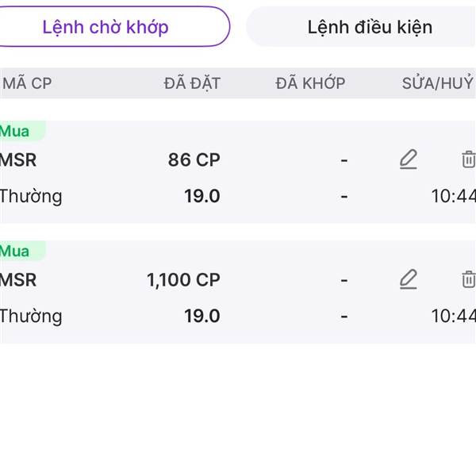Viewport: 476px width, 476px height.
Task: Delete the 1,100 CP MSR order
Action: coord(468,279)
